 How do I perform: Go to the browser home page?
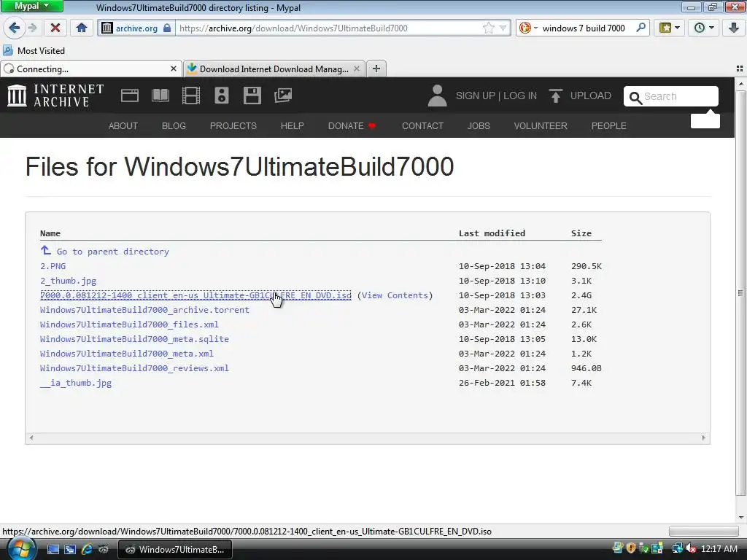point(82,28)
